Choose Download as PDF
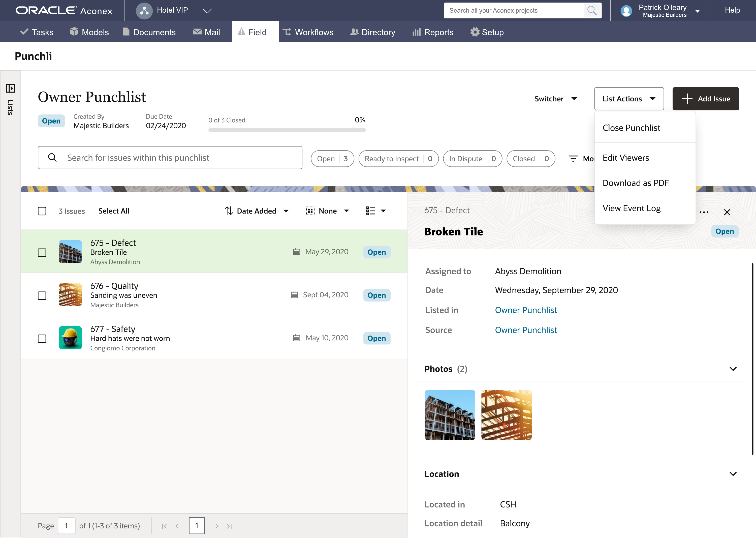 [x=645, y=183]
